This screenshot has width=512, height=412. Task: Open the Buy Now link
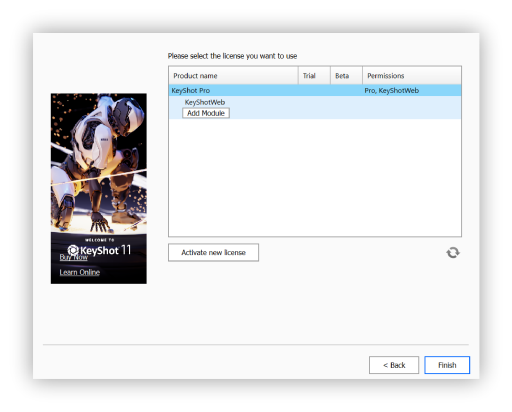coord(73,257)
